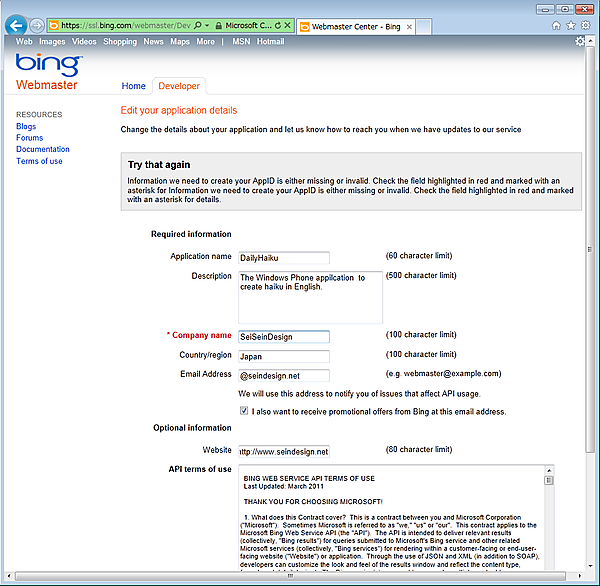Open Images in top navigation
The height and width of the screenshot is (586, 600).
(52, 41)
